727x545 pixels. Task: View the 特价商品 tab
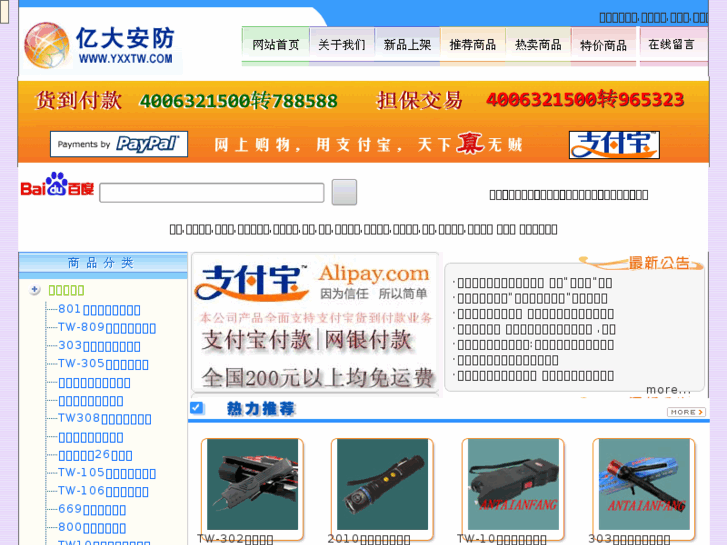tap(603, 45)
